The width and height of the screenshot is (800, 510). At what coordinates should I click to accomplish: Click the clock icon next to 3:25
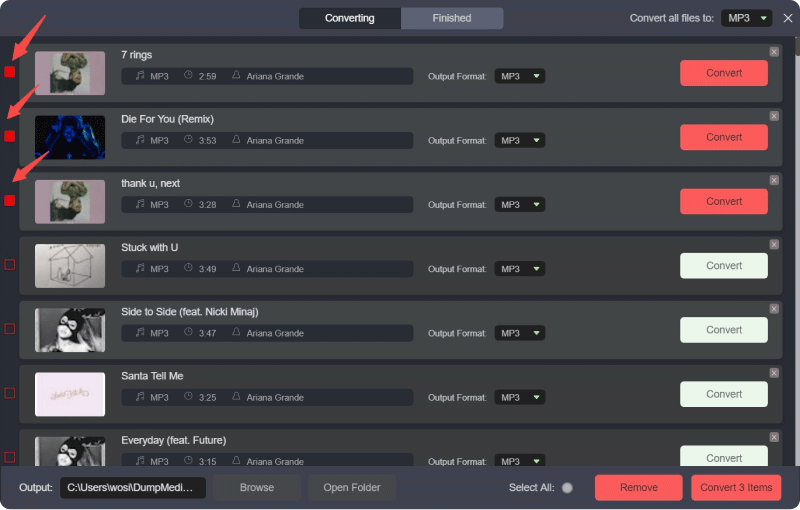tap(188, 396)
